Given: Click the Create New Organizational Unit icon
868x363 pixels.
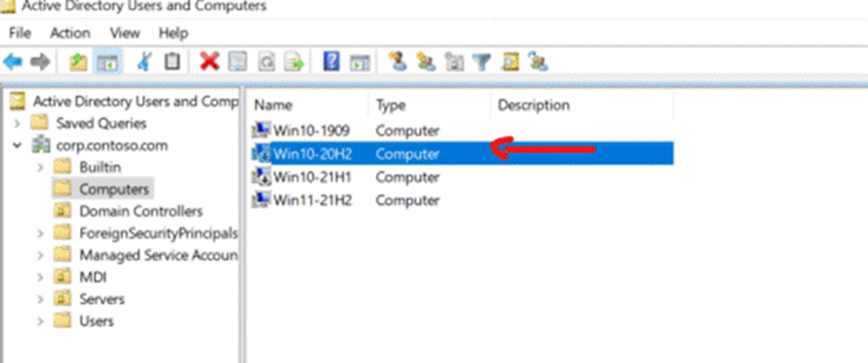Looking at the screenshot, I should pos(454,62).
